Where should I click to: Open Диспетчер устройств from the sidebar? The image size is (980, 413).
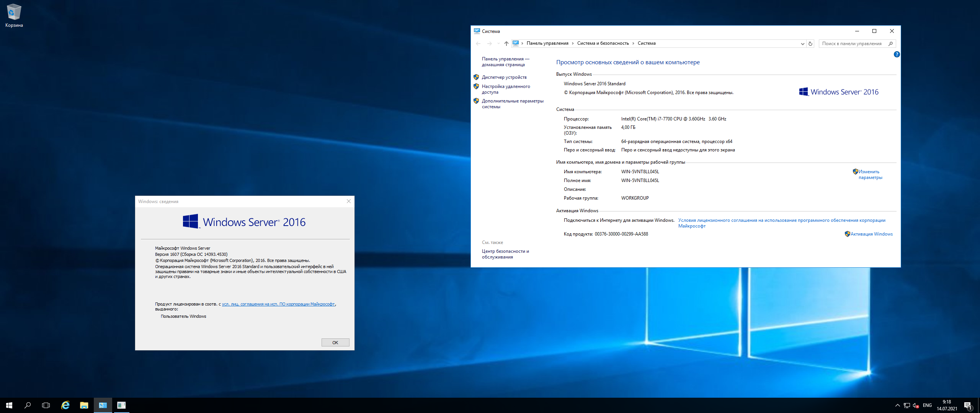(504, 77)
